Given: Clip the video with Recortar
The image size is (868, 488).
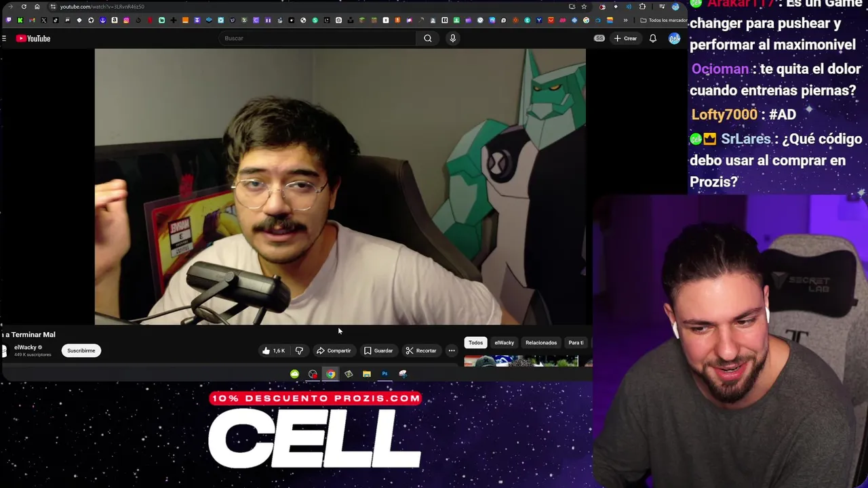Looking at the screenshot, I should point(421,350).
